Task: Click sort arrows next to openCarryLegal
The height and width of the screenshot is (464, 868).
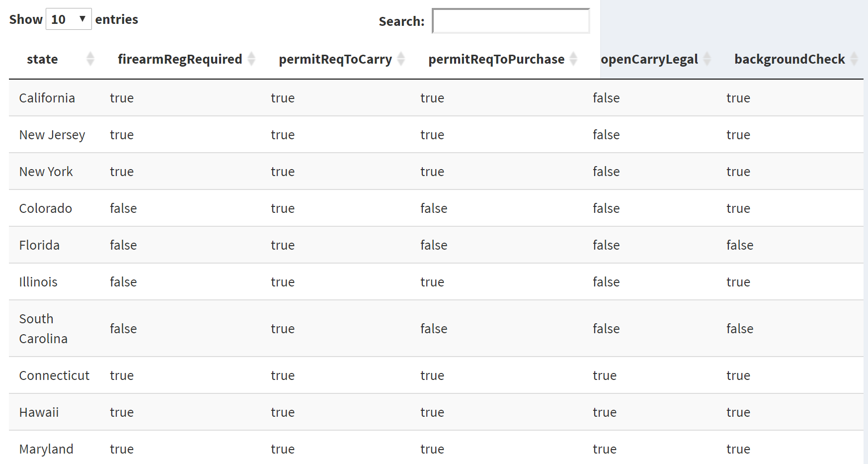Action: (x=707, y=59)
